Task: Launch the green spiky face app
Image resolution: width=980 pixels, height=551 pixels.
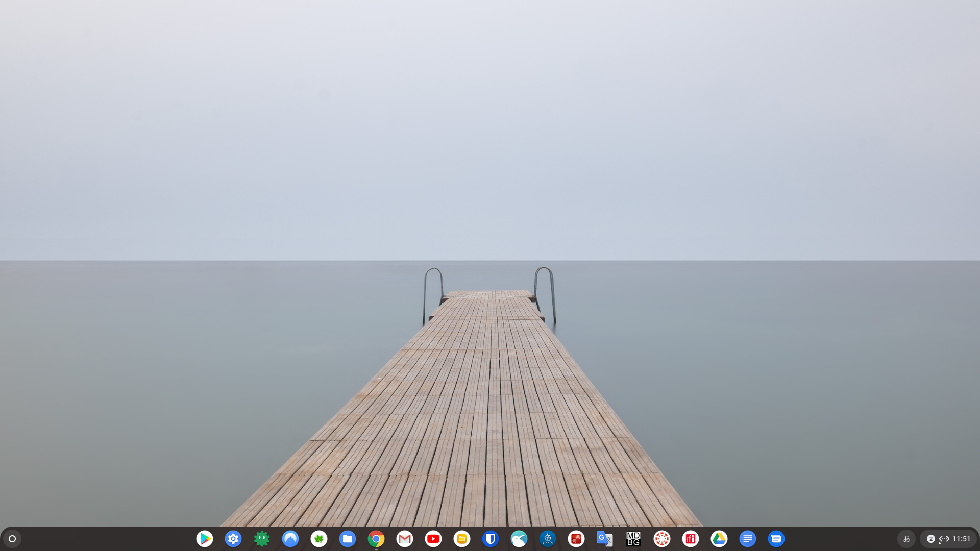Action: 262,539
